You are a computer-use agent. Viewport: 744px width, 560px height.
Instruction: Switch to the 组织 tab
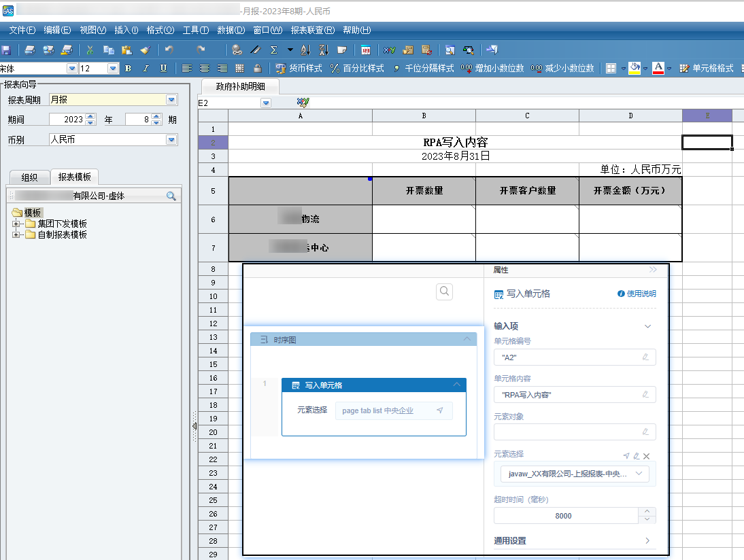29,177
